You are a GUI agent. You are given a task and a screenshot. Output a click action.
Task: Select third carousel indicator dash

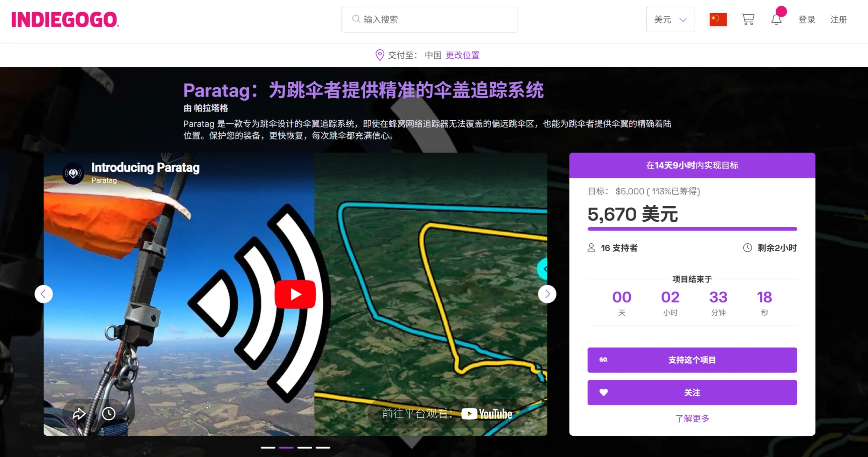pos(304,448)
